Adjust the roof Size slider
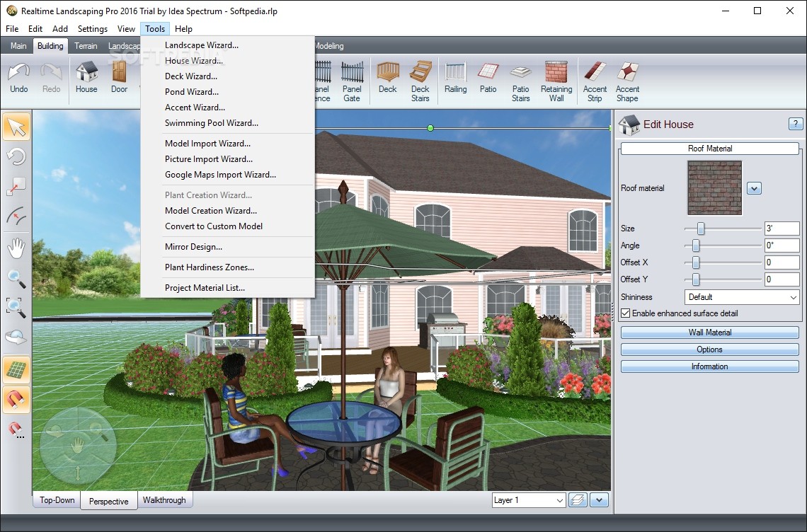The height and width of the screenshot is (532, 807). 701,229
